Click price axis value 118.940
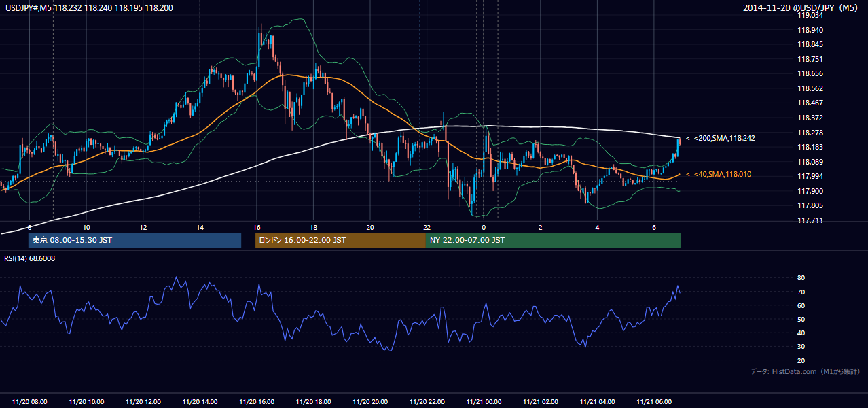868x408 pixels. point(810,30)
